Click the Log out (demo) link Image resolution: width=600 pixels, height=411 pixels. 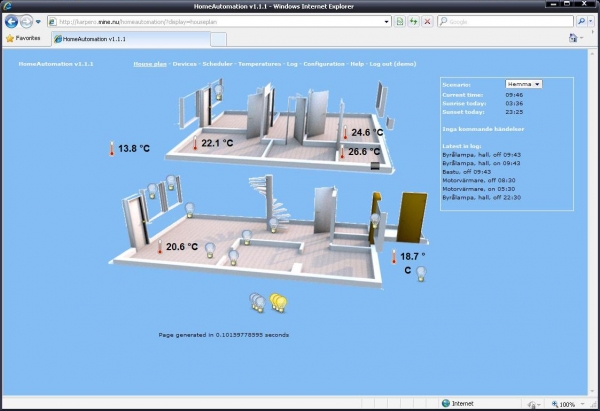393,64
